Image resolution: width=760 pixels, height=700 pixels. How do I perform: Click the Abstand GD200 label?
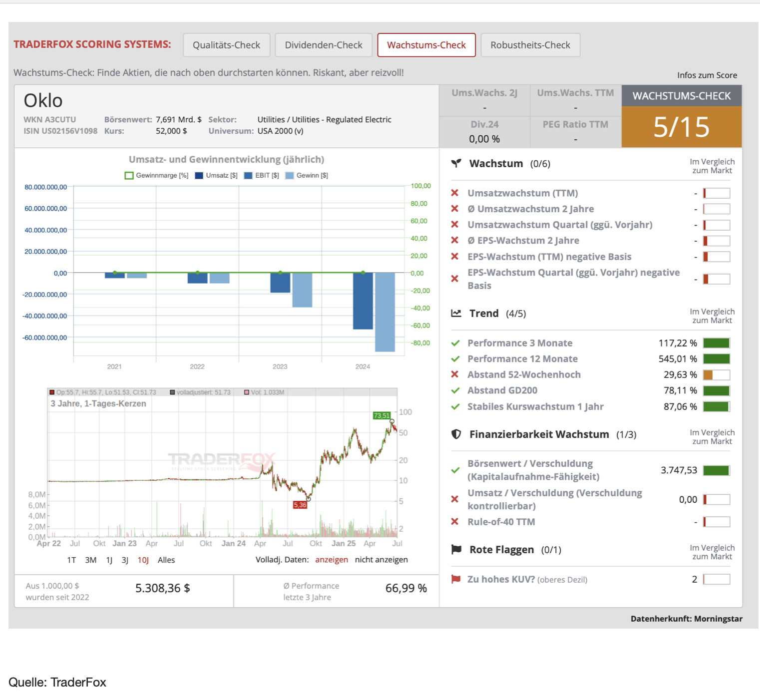coord(502,390)
